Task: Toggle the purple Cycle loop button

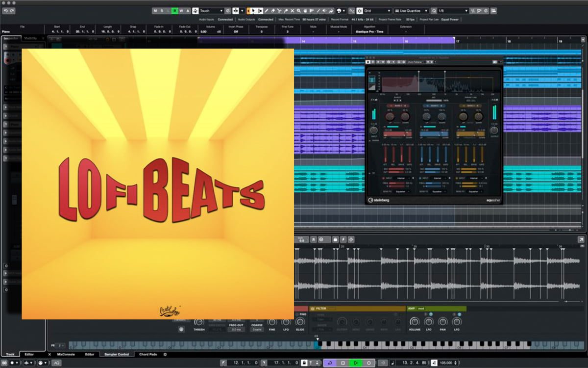Action: click(330, 363)
